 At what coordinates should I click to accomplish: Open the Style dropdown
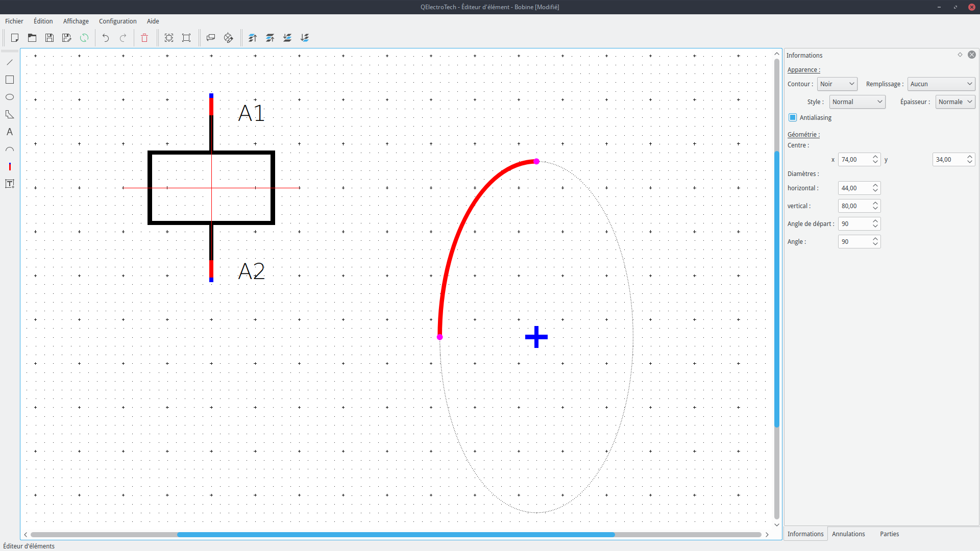(857, 102)
